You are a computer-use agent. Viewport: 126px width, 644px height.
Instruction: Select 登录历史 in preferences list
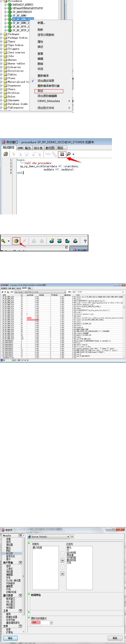[10, 556]
